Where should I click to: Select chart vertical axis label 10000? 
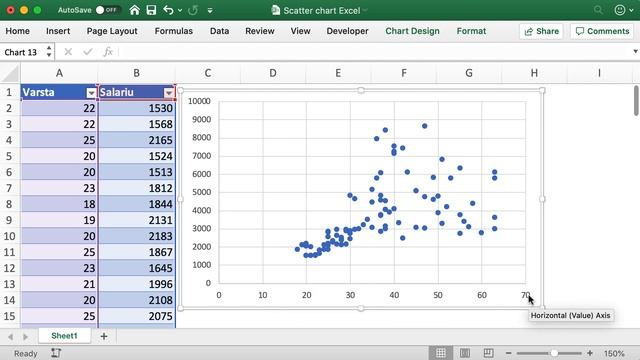(x=199, y=101)
